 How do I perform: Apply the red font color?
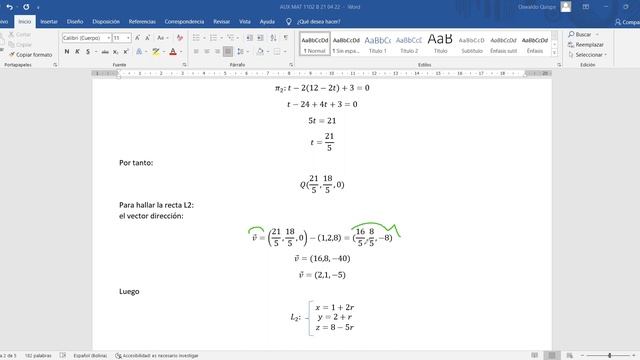pos(173,52)
